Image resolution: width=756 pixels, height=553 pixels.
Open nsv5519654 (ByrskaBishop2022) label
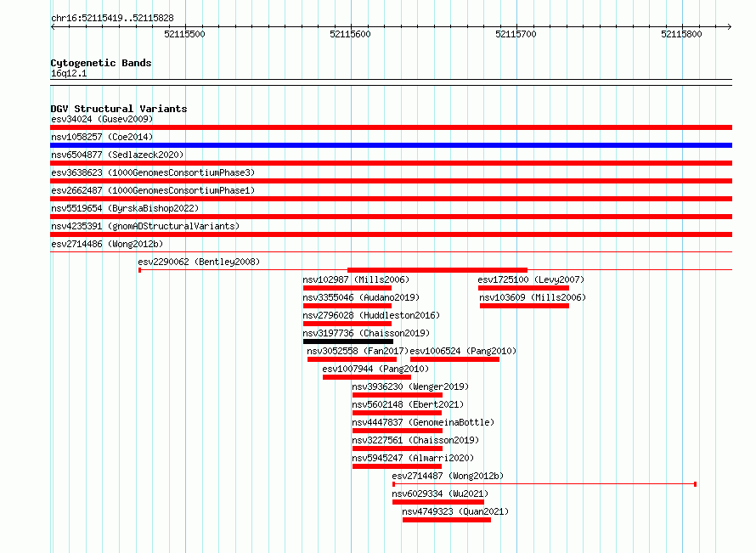coord(125,208)
